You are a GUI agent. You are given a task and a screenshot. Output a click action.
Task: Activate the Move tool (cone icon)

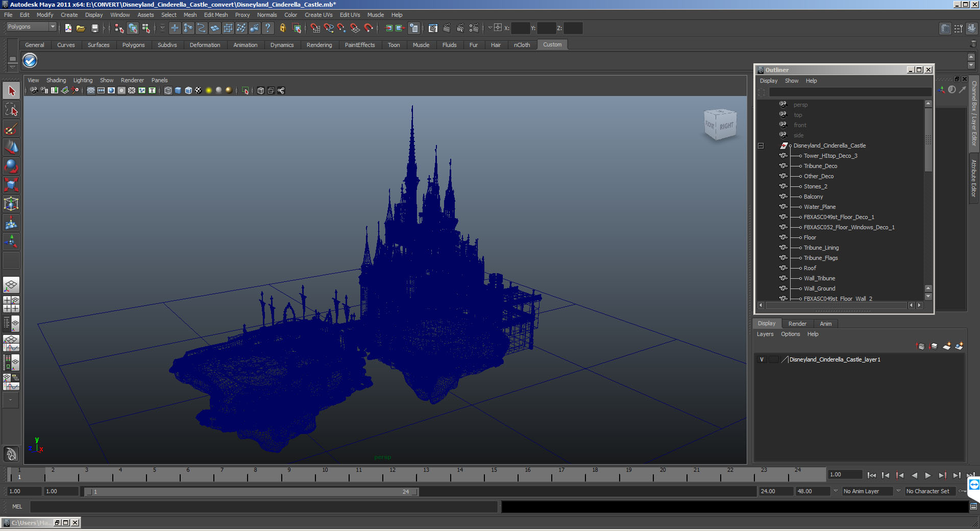11,148
